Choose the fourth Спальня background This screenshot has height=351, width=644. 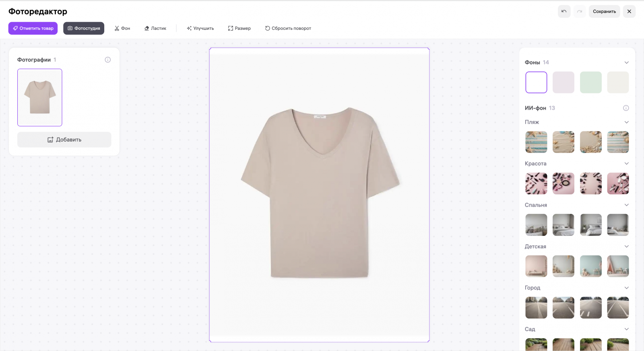(618, 225)
